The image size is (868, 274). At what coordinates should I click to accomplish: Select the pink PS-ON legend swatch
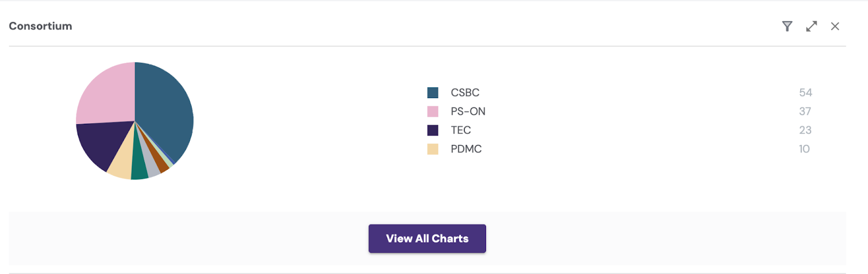point(433,112)
